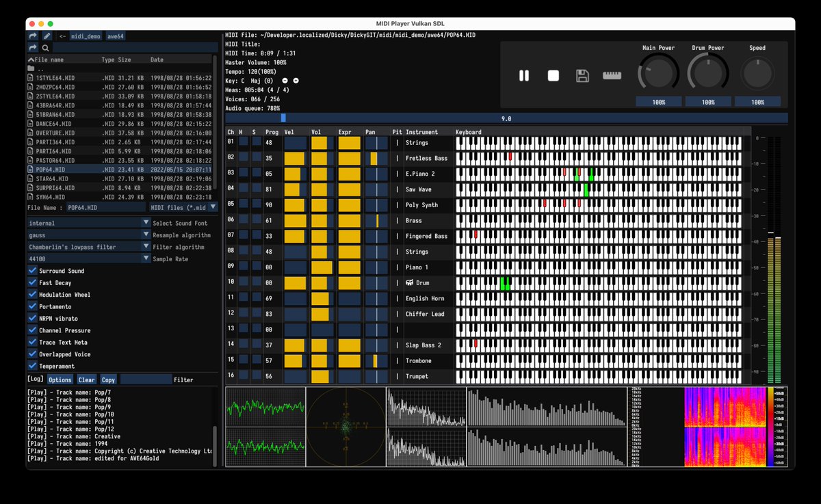Stop the currently playing MIDI file
This screenshot has height=504, width=821.
tap(553, 76)
